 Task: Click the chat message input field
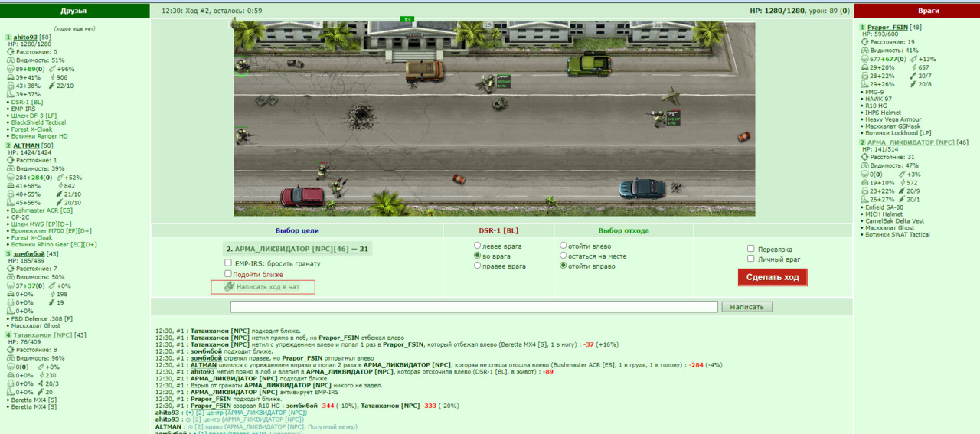coord(474,307)
